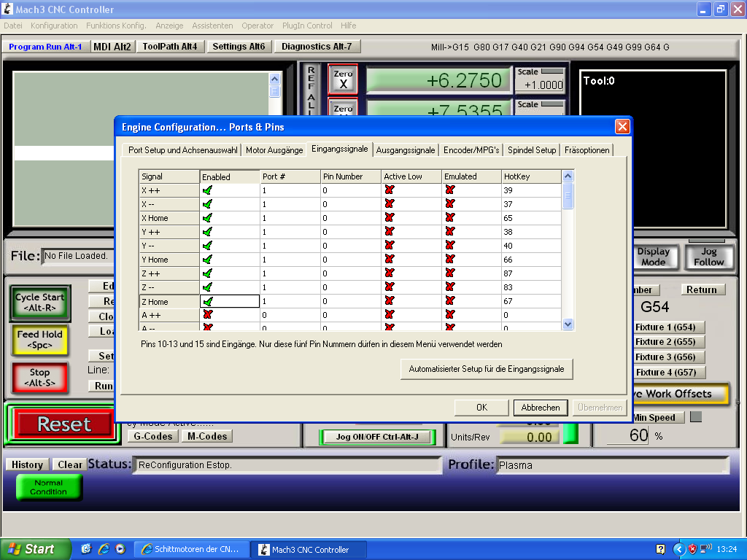Toggle Emulated for the Z ++ row
Screen dimensions: 747x560
(449, 273)
